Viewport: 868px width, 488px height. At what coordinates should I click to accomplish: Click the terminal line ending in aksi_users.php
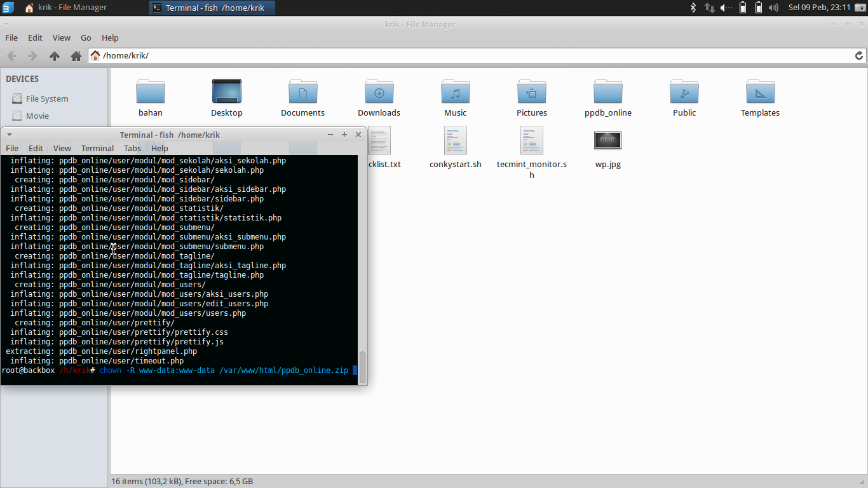coord(139,294)
